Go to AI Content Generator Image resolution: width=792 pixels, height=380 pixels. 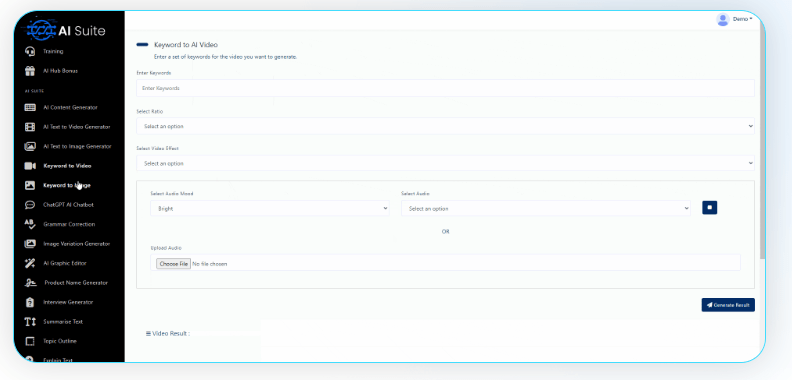70,107
